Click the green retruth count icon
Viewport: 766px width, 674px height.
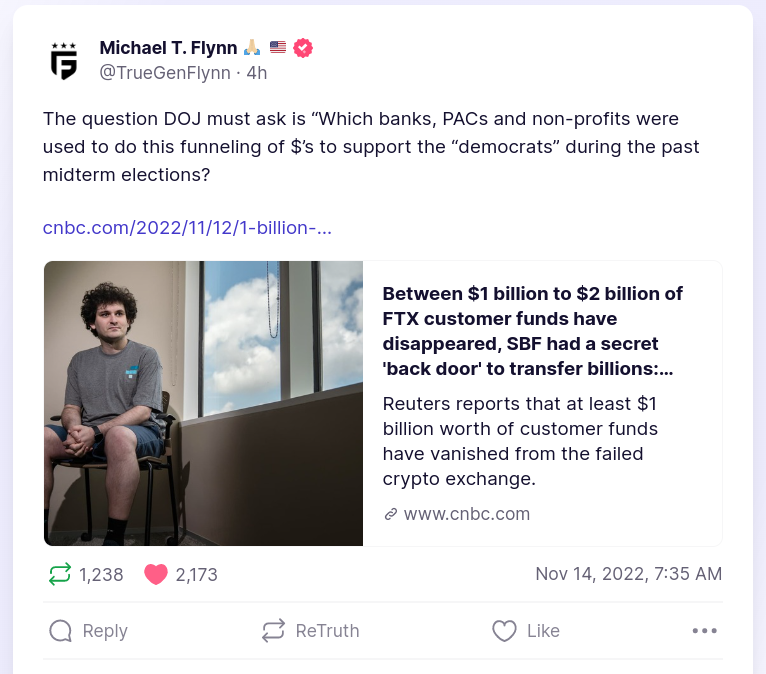60,574
